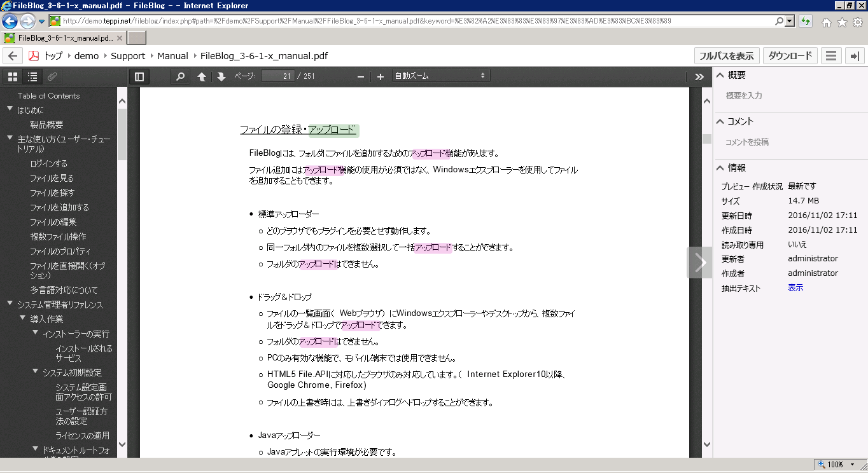Open ファイルを追加する in the outline
This screenshot has height=473, width=868.
(x=59, y=207)
